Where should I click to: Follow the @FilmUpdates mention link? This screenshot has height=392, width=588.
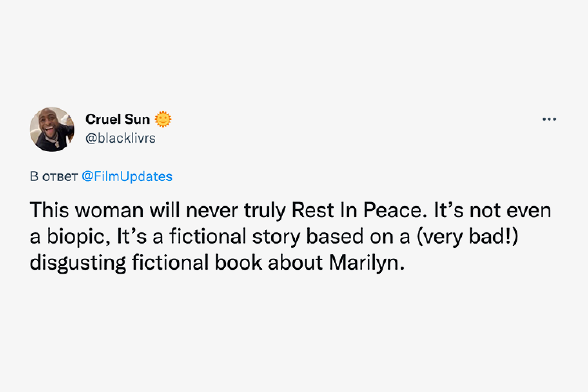[x=127, y=176]
